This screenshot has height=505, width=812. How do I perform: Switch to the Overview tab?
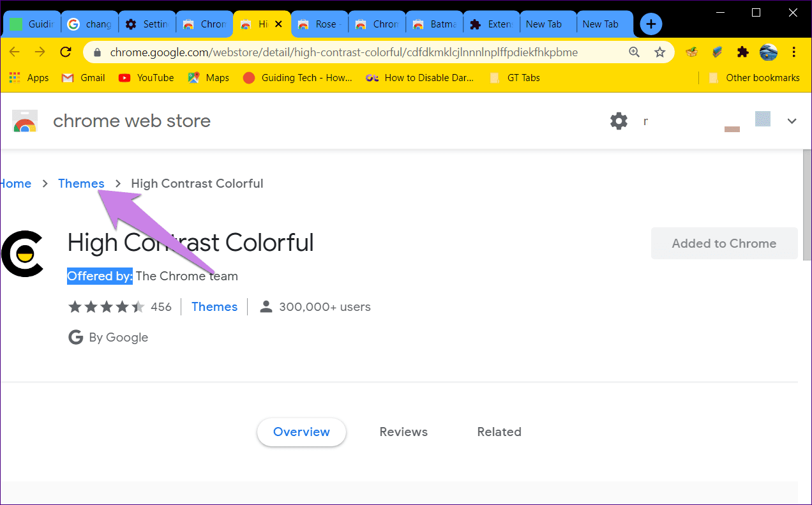pos(301,432)
